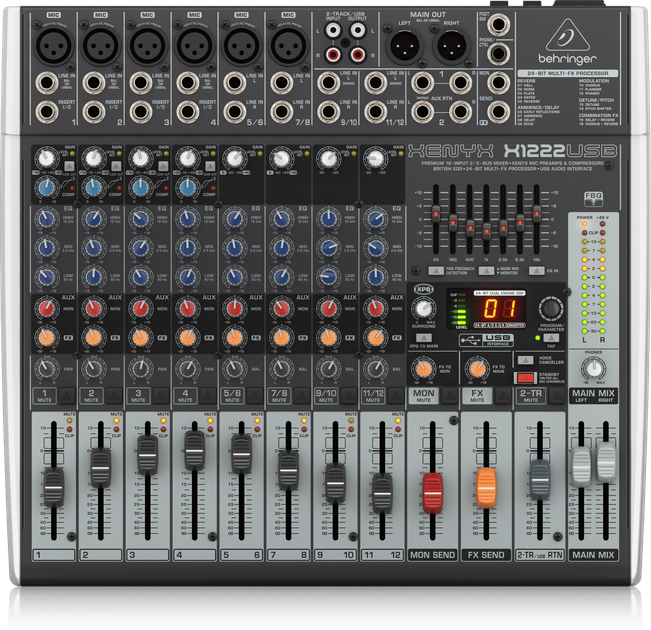
Task: Click the channel 7/8 fader cap
Action: pyautogui.click(x=288, y=470)
